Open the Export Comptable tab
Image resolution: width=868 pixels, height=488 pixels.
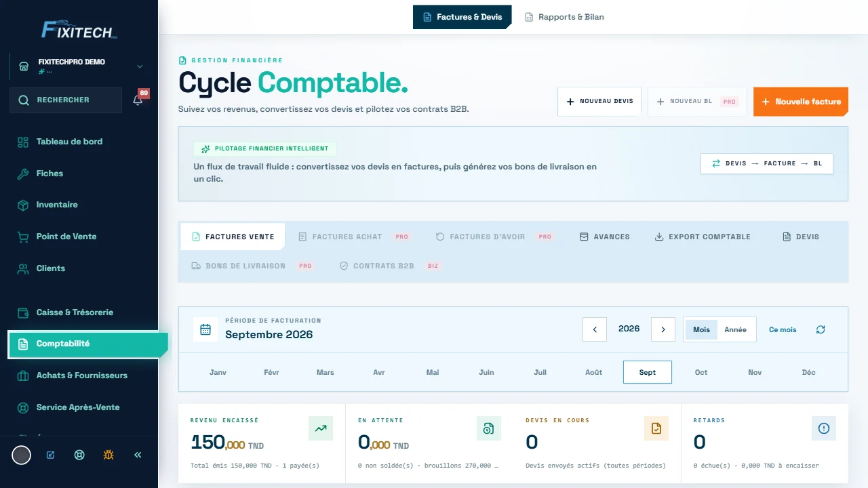pyautogui.click(x=703, y=237)
